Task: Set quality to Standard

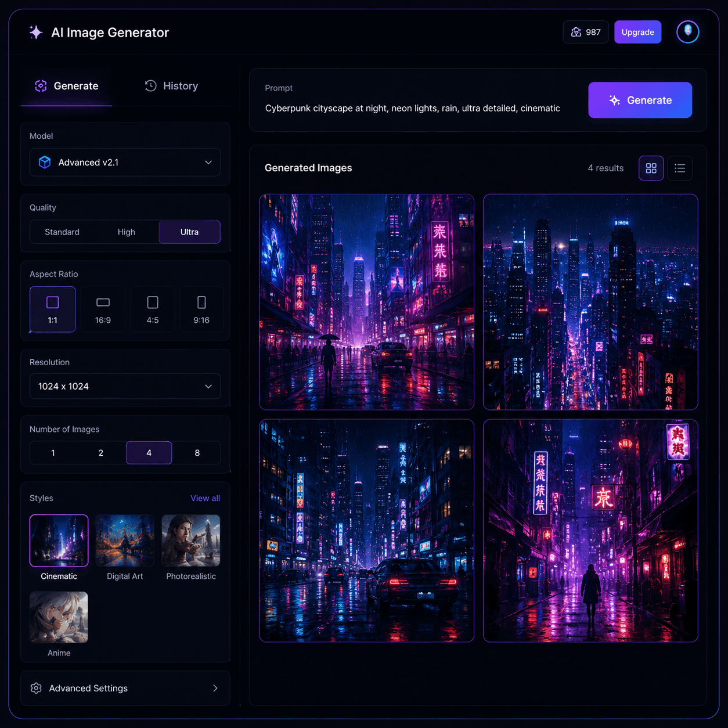Action: pyautogui.click(x=62, y=232)
